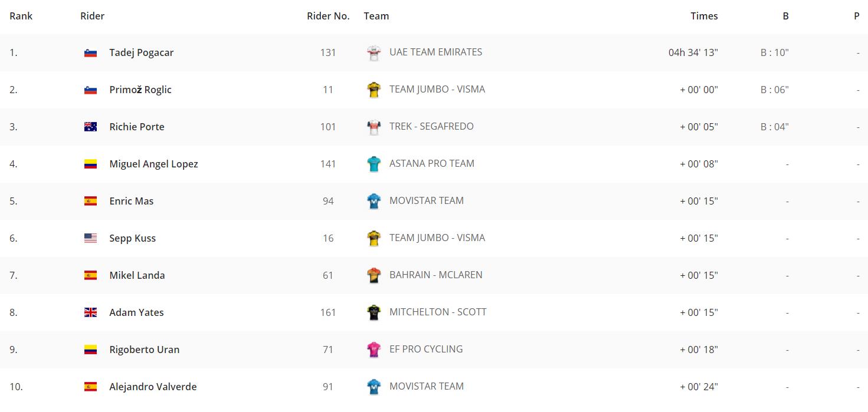Click the UAE Team Emirates jersey icon
This screenshot has height=412, width=868.
pos(374,53)
